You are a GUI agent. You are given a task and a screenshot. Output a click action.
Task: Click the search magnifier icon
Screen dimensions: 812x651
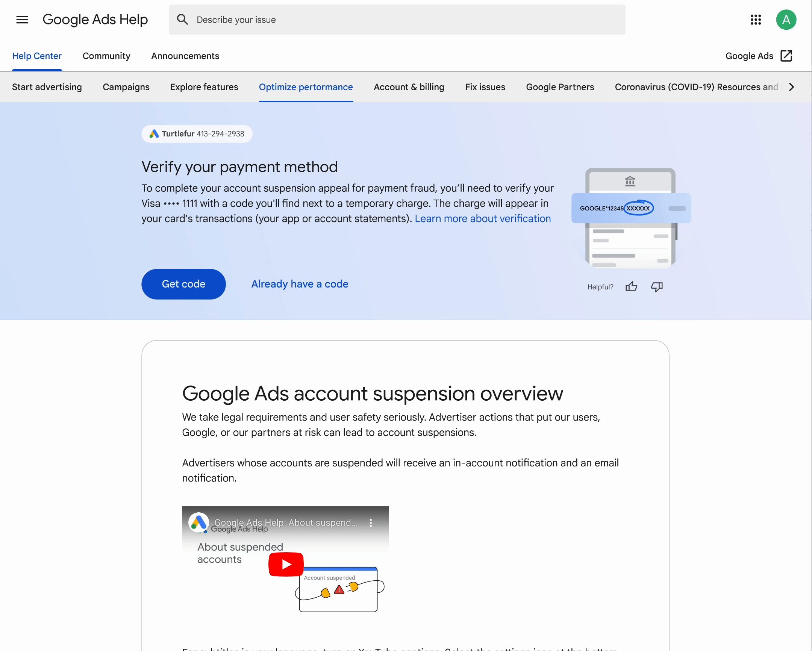pos(182,20)
